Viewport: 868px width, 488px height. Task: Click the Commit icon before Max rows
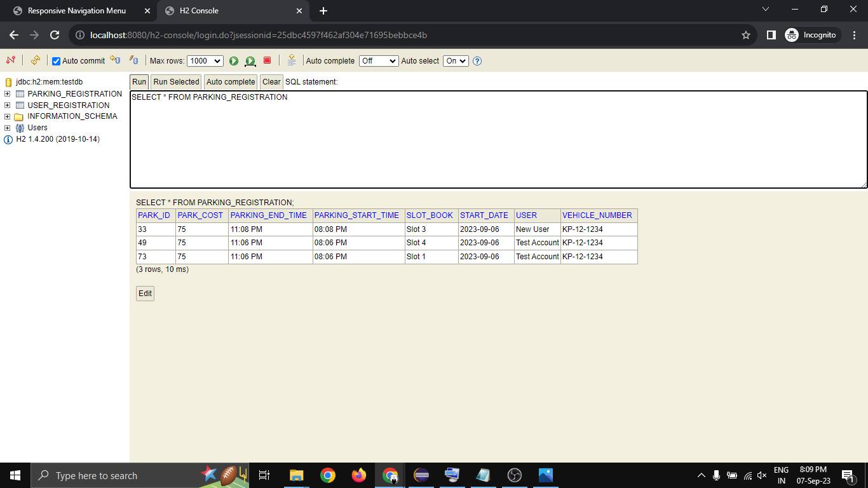(x=133, y=60)
